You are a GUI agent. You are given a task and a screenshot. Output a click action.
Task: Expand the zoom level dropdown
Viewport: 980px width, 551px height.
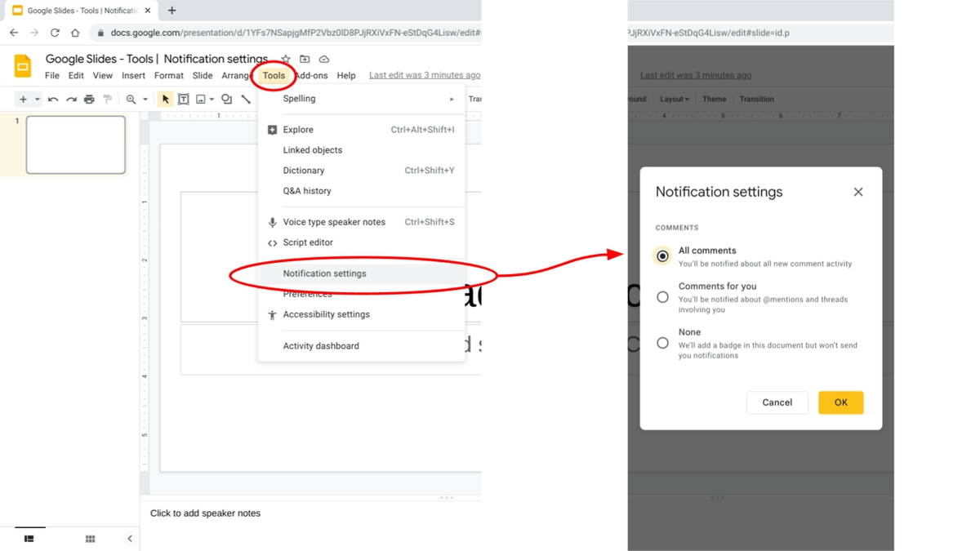pos(145,99)
